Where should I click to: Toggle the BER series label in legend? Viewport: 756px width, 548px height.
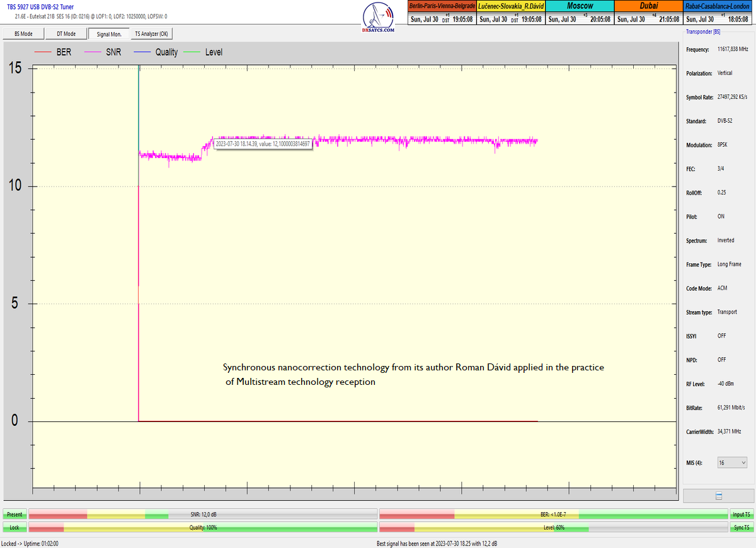click(x=64, y=52)
